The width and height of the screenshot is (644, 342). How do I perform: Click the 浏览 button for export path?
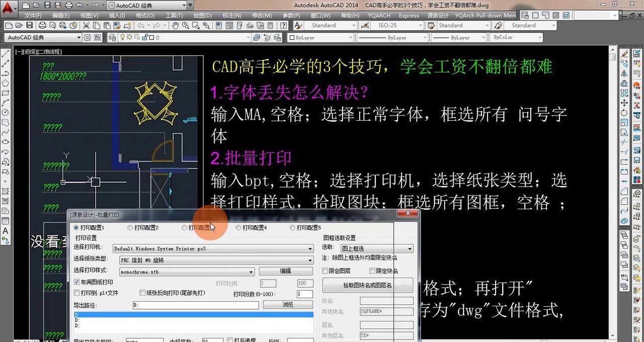tap(287, 304)
